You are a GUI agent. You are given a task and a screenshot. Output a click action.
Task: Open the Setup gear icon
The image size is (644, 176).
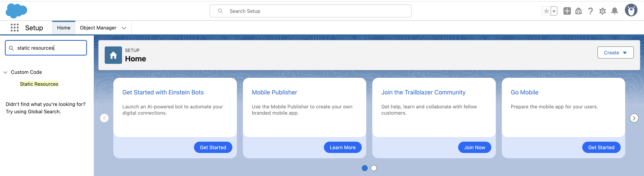click(x=603, y=11)
